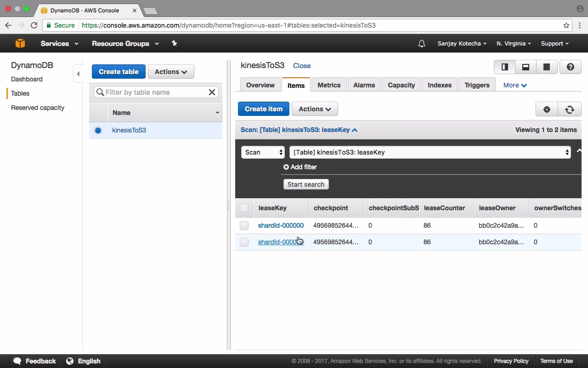The image size is (588, 368).
Task: Check the second shardId row checkbox
Action: point(244,242)
